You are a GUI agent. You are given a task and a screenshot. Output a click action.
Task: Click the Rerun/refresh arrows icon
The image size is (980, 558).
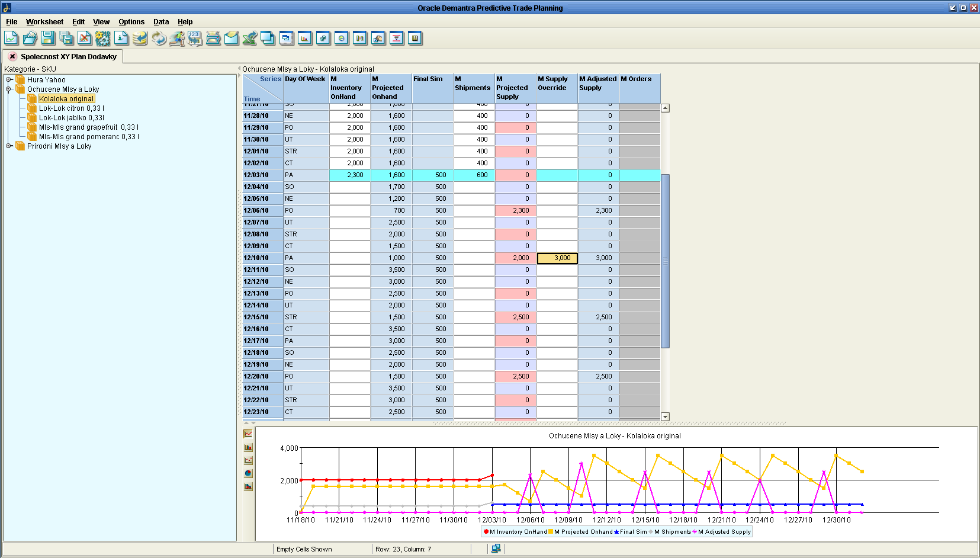pos(158,39)
